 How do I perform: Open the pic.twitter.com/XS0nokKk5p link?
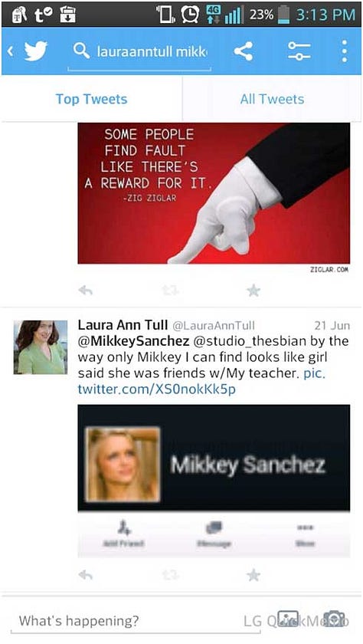201,381
